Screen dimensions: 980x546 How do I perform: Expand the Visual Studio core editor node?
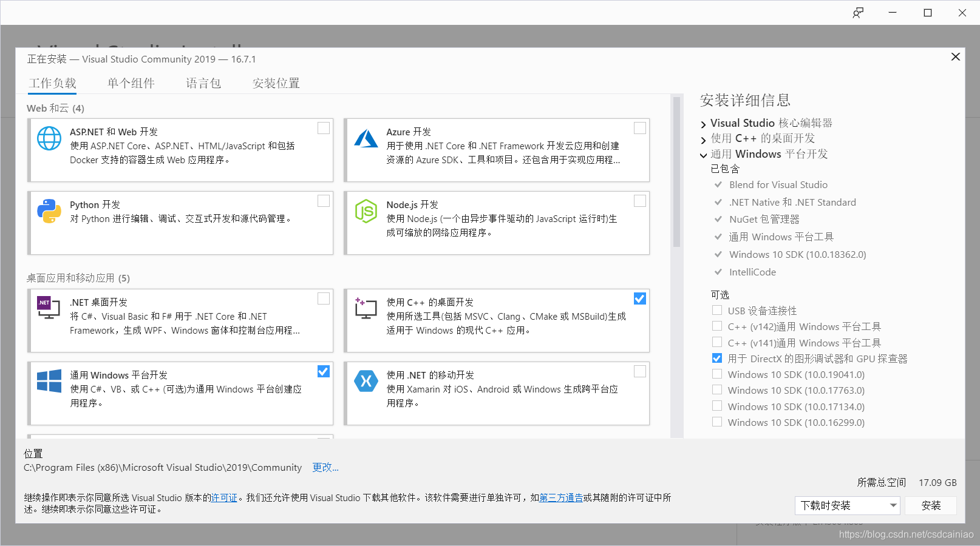point(703,124)
